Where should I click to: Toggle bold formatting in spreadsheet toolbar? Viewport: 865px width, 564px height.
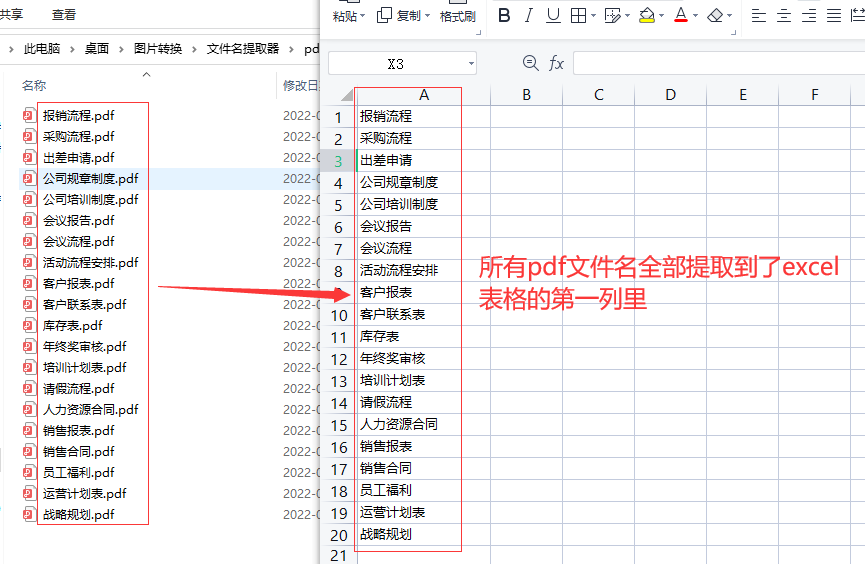(x=504, y=15)
